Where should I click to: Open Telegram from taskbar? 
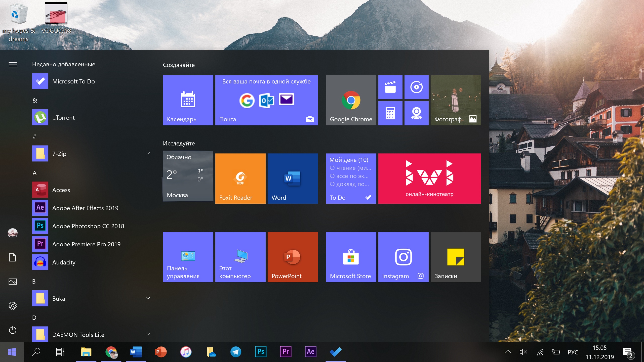point(236,352)
